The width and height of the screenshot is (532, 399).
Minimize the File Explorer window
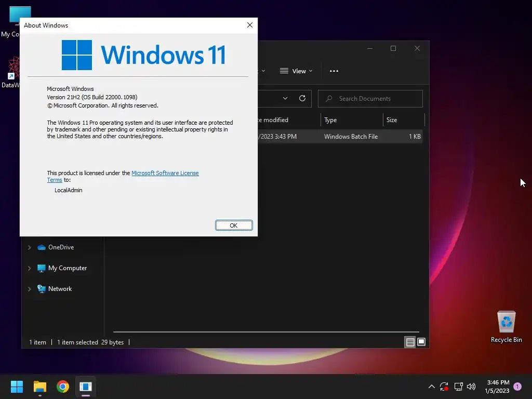pos(370,48)
